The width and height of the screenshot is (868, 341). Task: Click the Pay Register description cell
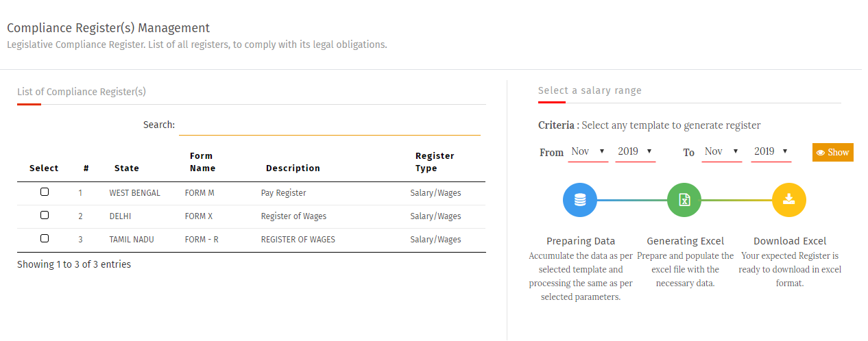pos(283,193)
